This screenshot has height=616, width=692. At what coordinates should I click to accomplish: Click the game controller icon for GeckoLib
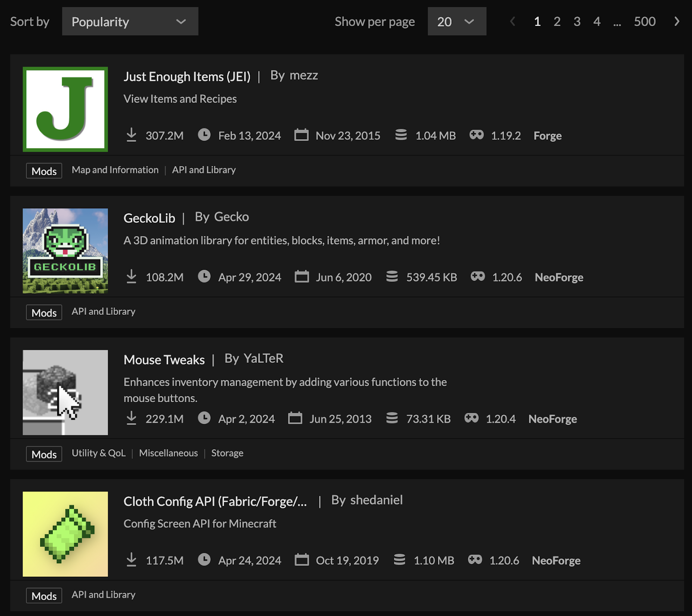[x=478, y=276]
